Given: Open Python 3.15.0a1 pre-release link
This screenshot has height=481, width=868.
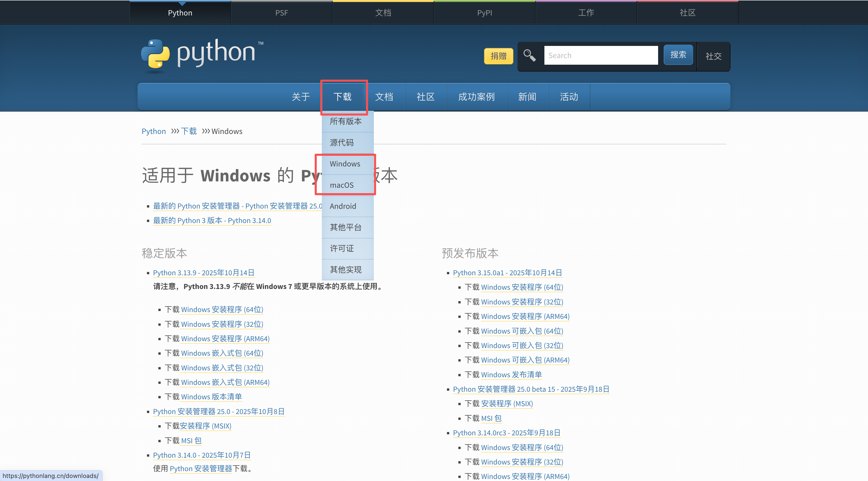Looking at the screenshot, I should click(507, 273).
